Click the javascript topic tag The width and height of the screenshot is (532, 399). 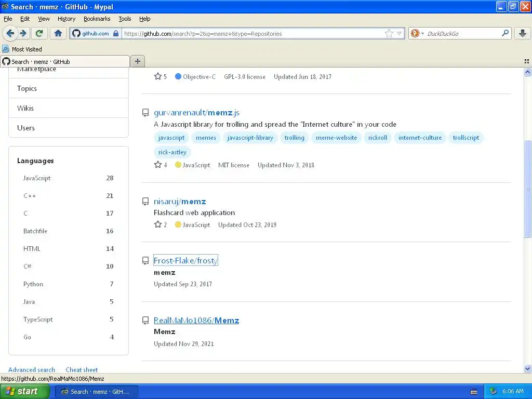171,137
